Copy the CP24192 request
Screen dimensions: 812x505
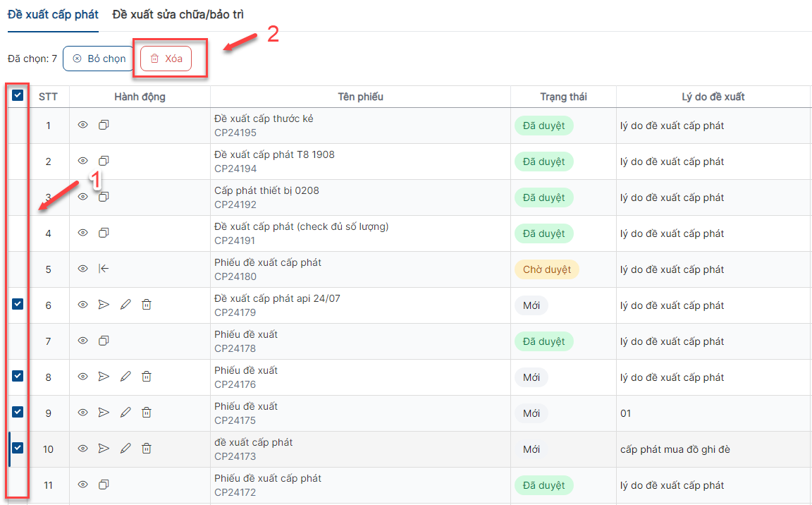pos(104,197)
